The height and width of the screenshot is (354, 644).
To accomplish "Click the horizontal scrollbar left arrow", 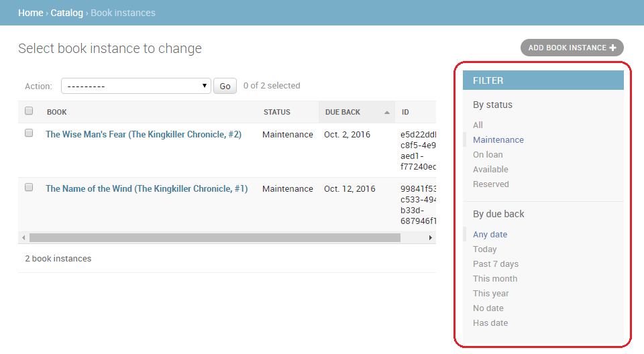I will pyautogui.click(x=23, y=237).
